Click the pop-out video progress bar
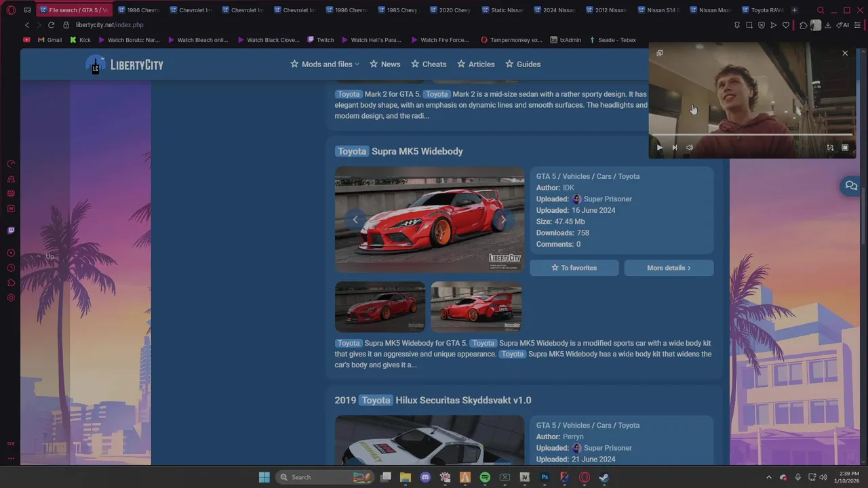Viewport: 868px width, 488px height. tap(752, 135)
